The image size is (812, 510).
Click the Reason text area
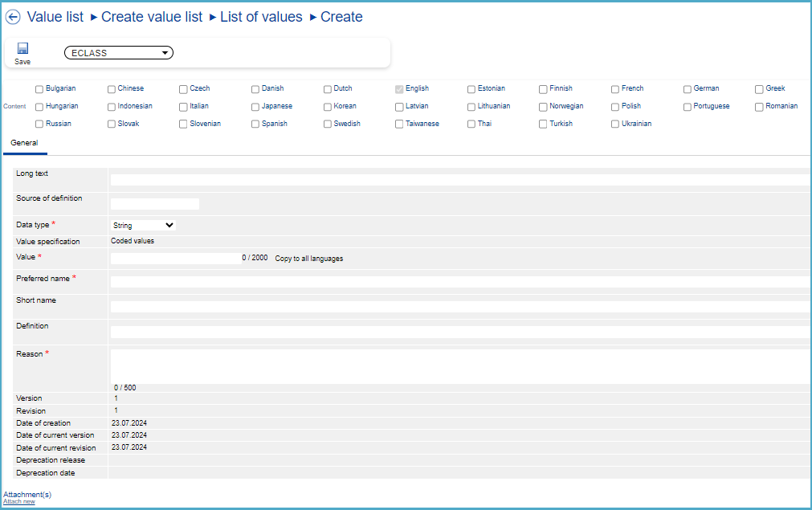(459, 366)
